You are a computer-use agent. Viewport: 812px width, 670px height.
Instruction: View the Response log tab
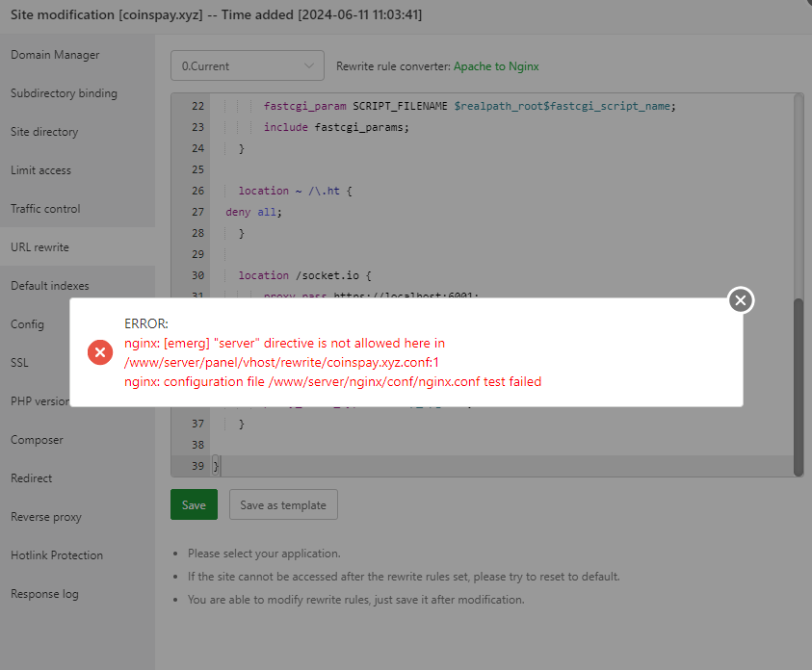click(x=44, y=594)
